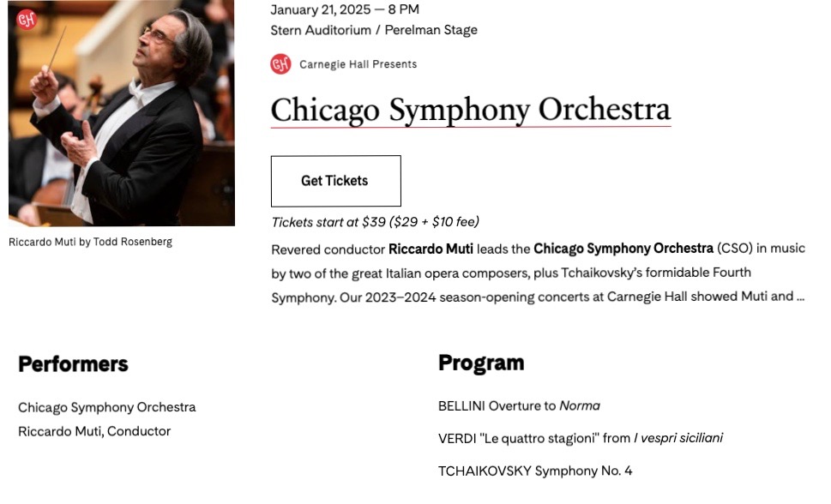Click the Performers section heading
Screen dimensions: 831x504
point(73,363)
